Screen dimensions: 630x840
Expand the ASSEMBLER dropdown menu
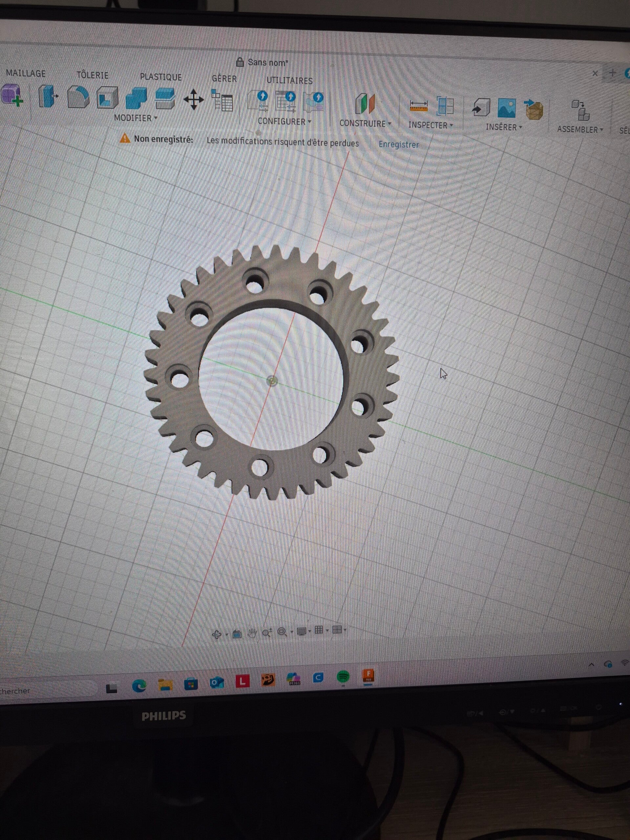tap(580, 130)
